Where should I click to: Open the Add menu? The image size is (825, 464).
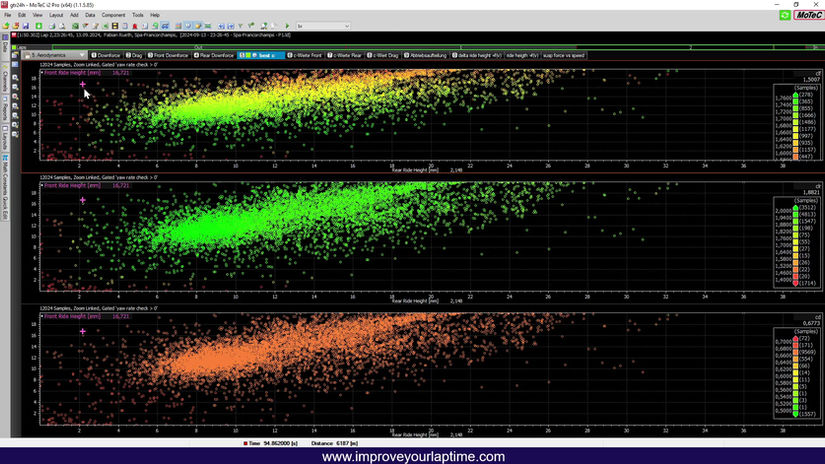tap(74, 15)
